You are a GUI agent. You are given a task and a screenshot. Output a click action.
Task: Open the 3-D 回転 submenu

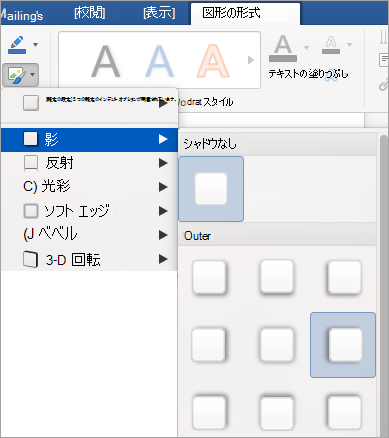point(89,259)
